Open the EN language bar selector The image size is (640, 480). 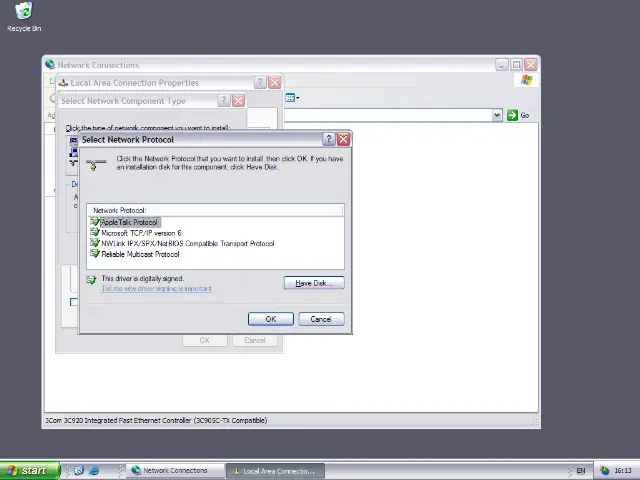point(581,470)
